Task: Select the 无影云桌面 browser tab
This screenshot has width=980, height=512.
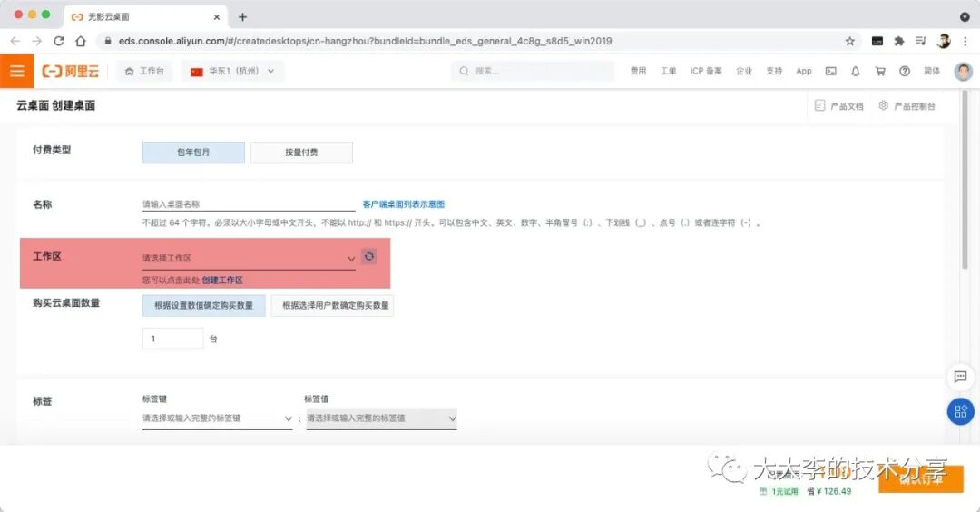Action: 145,17
